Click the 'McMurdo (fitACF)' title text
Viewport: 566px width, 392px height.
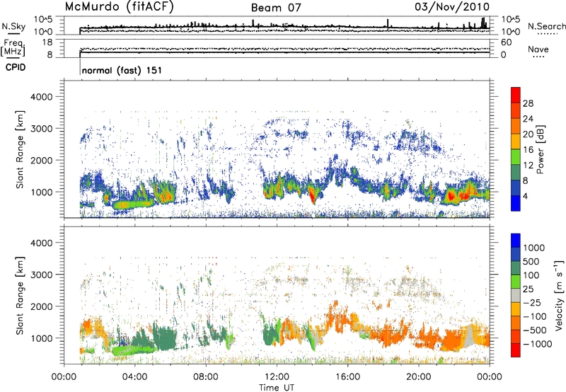tap(119, 7)
